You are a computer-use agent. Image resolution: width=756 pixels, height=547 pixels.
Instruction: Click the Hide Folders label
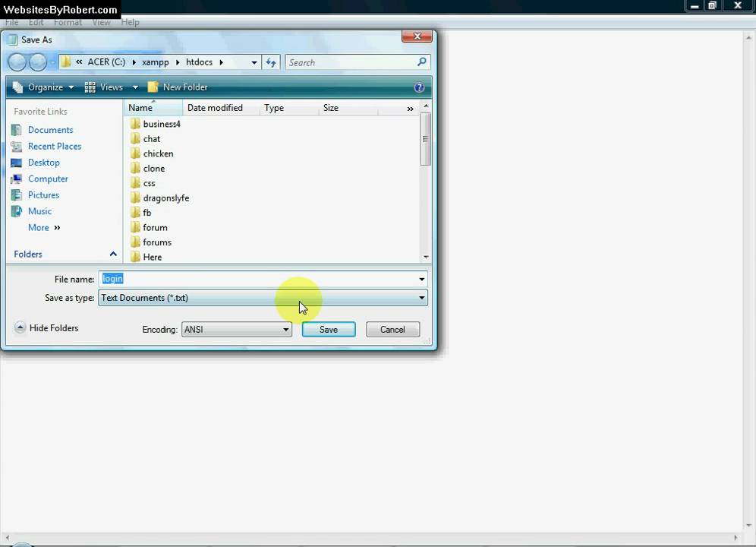54,327
